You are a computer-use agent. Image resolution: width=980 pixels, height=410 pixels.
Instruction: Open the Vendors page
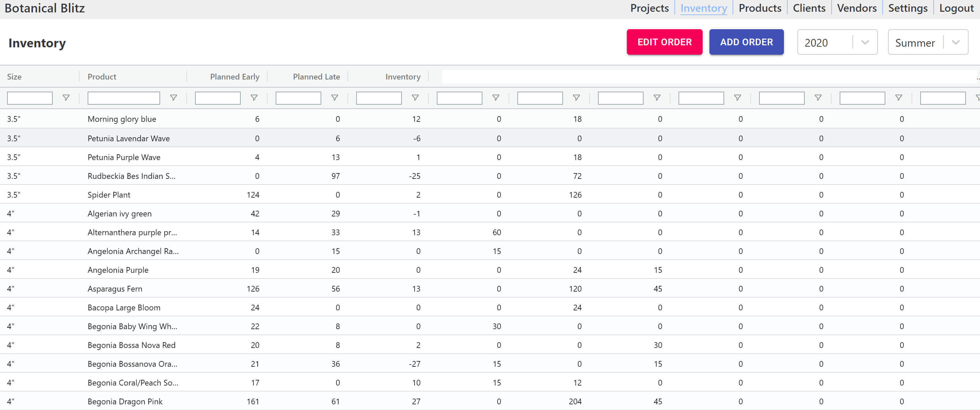pyautogui.click(x=856, y=8)
